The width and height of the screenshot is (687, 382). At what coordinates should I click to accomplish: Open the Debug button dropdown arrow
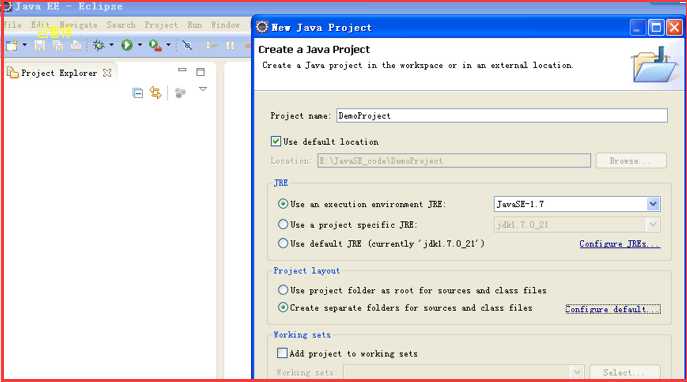pyautogui.click(x=111, y=45)
